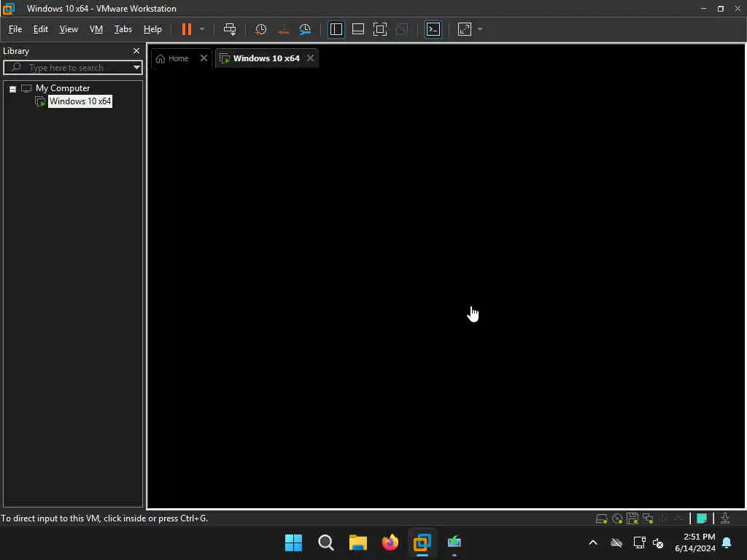Toggle the thumbnail bar view icon

coord(357,29)
